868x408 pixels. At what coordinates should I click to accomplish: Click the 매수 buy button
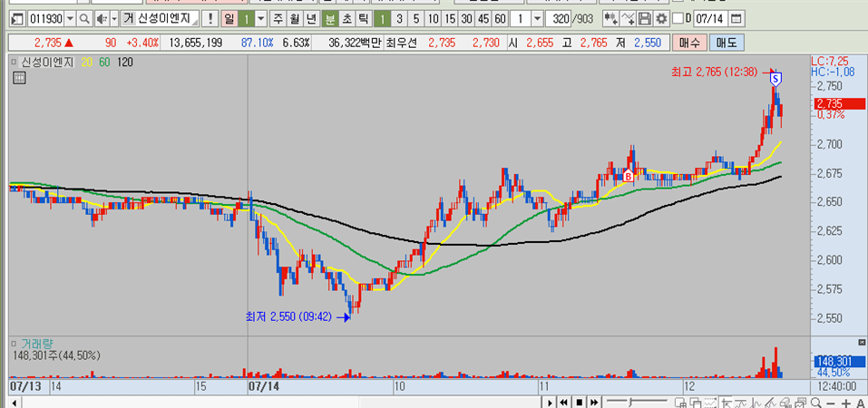tap(688, 42)
